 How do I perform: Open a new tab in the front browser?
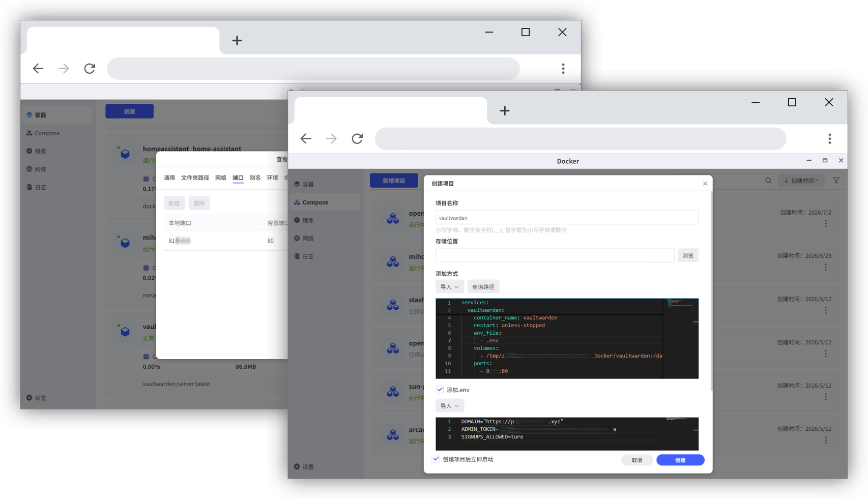pos(504,110)
